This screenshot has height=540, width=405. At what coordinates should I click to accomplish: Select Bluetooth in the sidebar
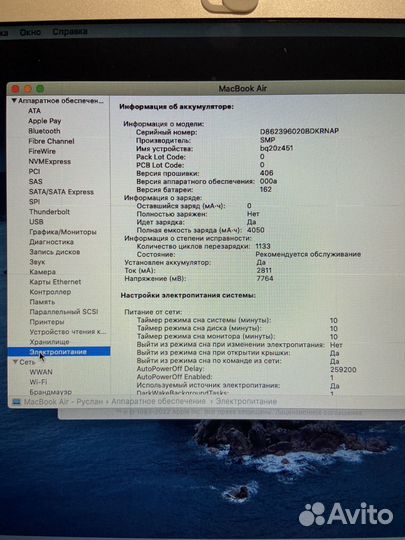click(44, 131)
